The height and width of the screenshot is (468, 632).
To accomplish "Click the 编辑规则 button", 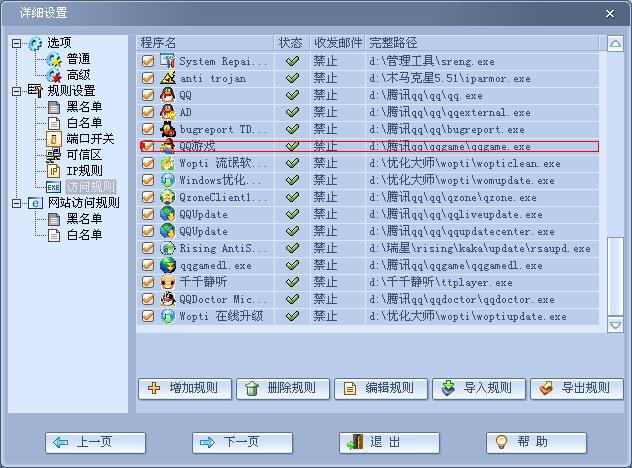I will coord(380,389).
